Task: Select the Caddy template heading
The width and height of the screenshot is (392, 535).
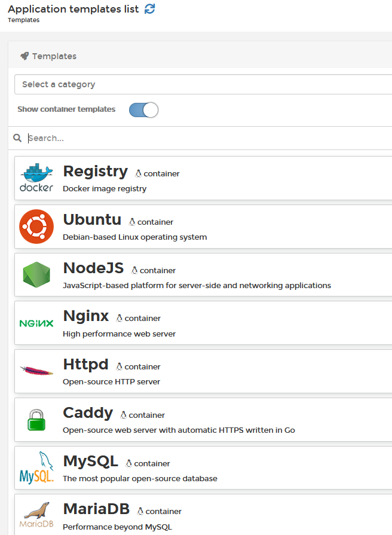Action: pyautogui.click(x=88, y=413)
